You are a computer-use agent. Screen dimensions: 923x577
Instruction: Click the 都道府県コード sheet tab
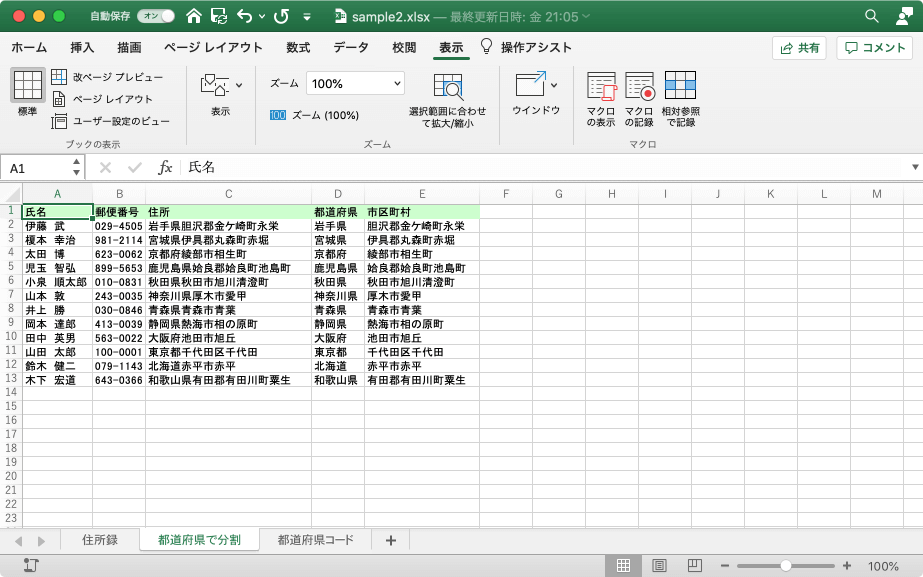click(x=316, y=540)
